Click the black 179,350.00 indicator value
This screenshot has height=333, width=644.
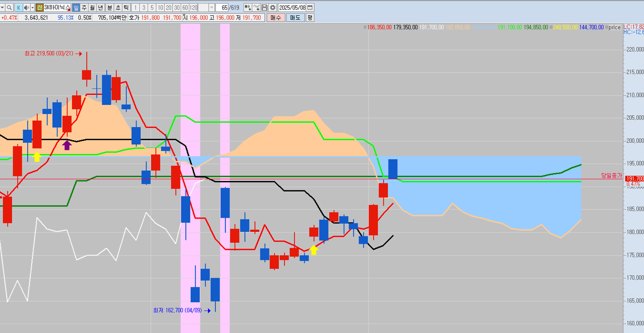(406, 27)
